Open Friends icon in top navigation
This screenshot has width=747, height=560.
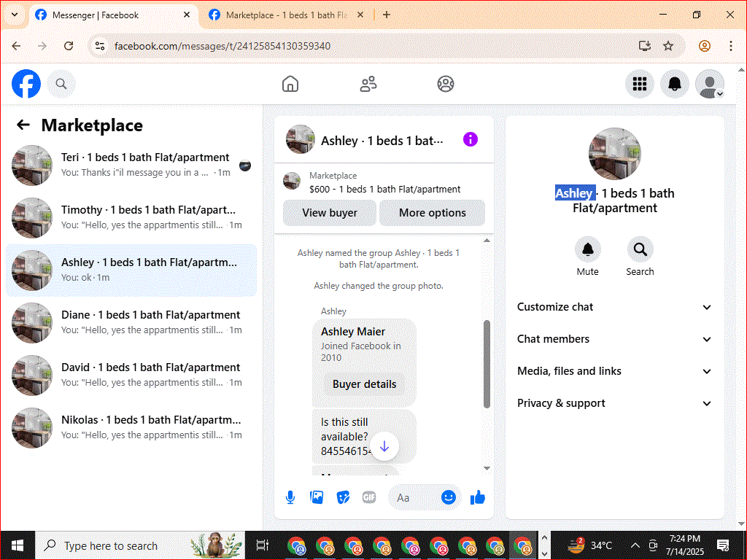tap(368, 84)
